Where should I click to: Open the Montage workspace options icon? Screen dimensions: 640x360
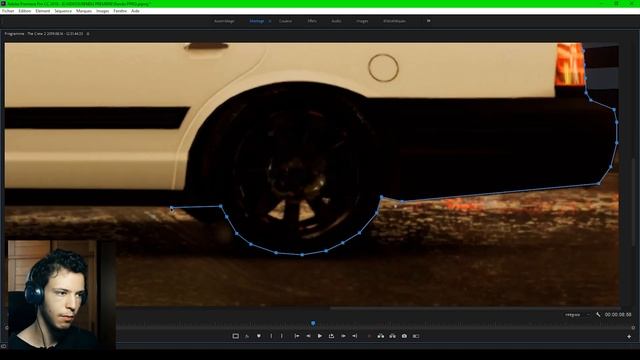coord(270,21)
